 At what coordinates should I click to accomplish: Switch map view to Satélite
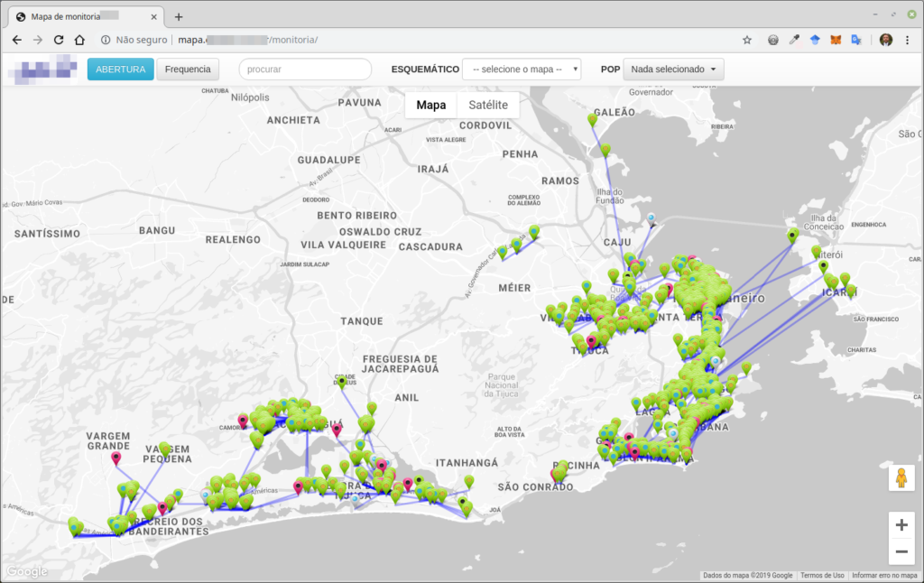[x=488, y=105]
